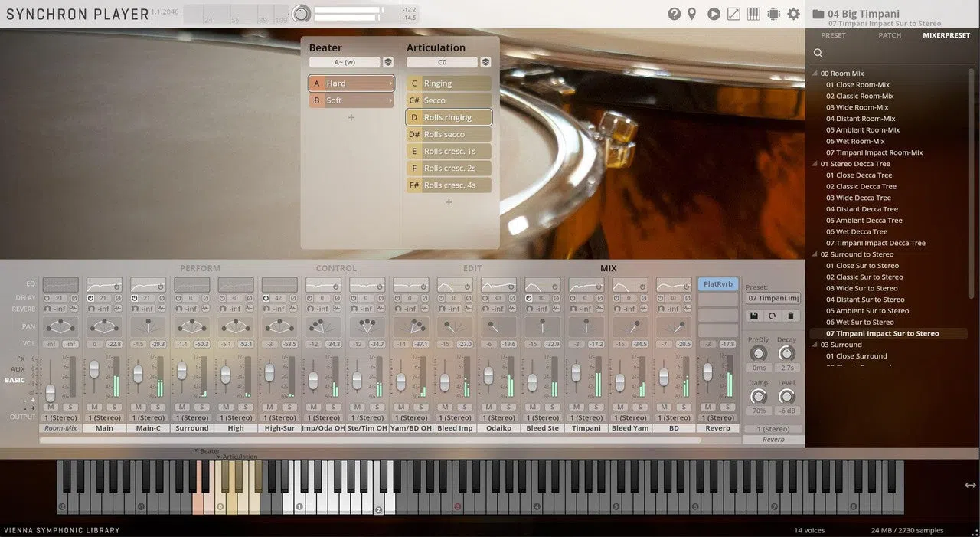Viewport: 980px width, 537px height.
Task: Open the PRESET browser tab
Action: pos(834,35)
